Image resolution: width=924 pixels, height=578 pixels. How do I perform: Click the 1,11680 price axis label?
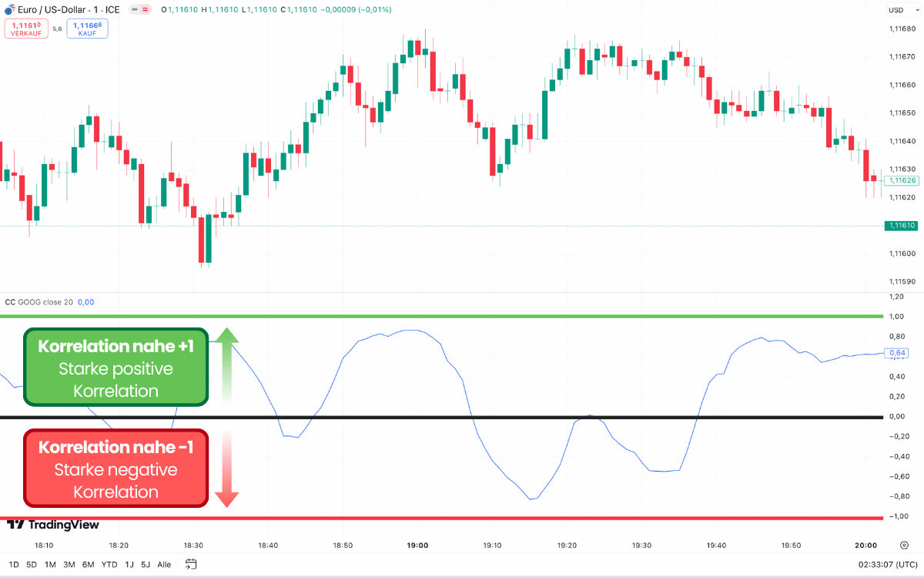(x=902, y=29)
